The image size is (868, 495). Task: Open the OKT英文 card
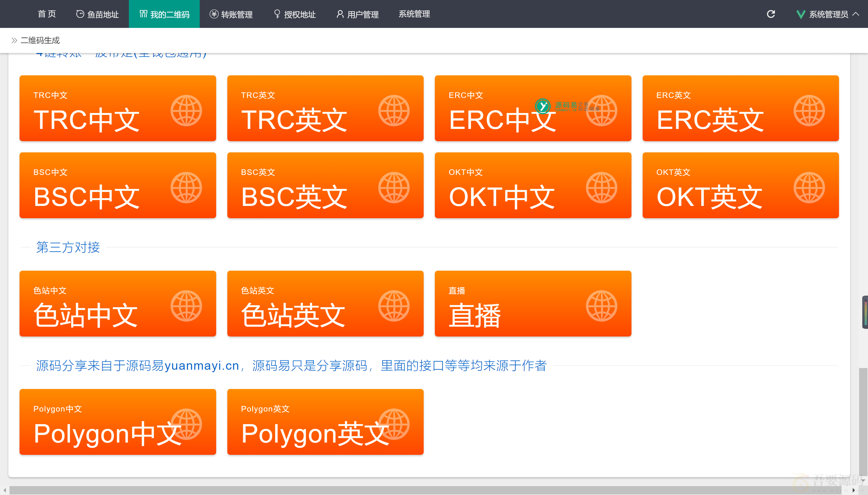tap(741, 185)
